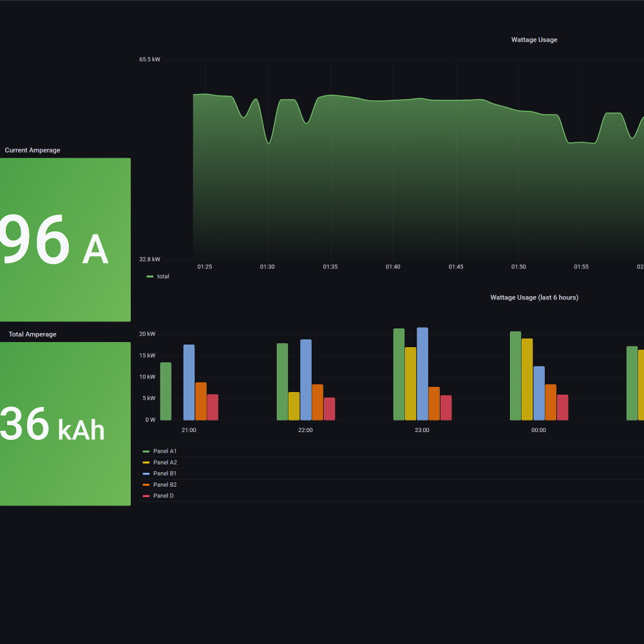Change the yellow Panel A2 color swatch
This screenshot has height=644, width=644.
[x=146, y=462]
